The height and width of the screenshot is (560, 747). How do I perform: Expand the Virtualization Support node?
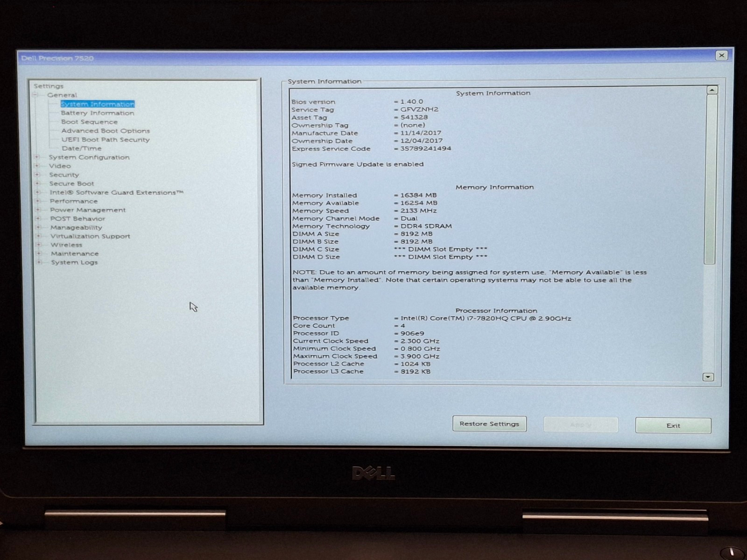click(39, 236)
